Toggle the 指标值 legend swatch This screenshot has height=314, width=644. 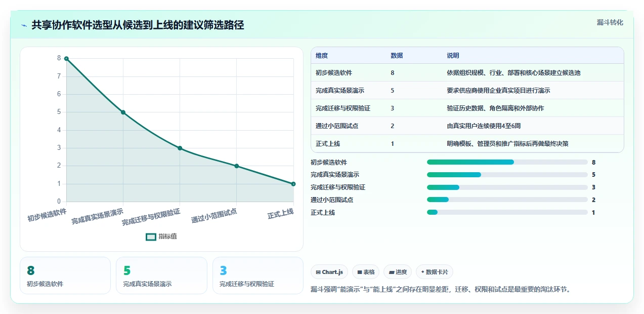pyautogui.click(x=151, y=237)
